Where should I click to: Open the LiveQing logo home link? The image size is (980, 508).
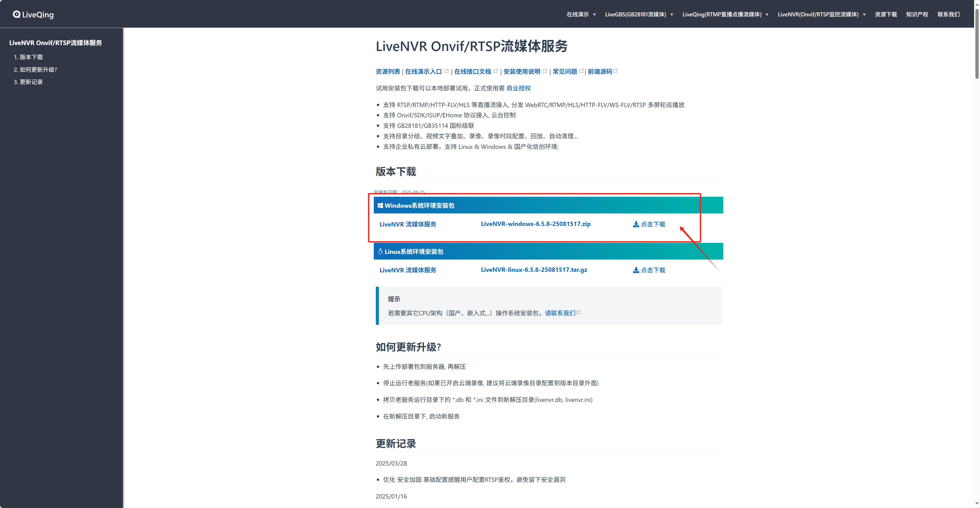33,14
